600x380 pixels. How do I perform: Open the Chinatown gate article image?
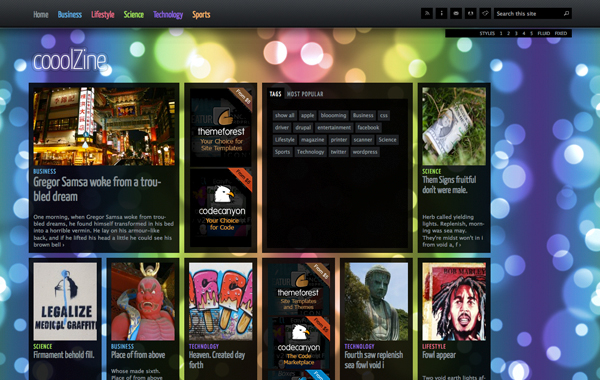click(x=104, y=126)
